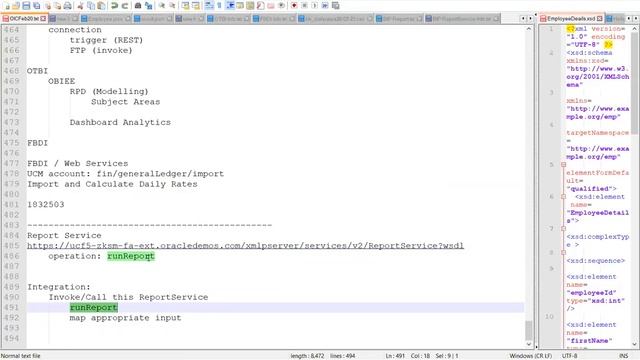Click the Replace toolbar icon

click(x=149, y=6)
